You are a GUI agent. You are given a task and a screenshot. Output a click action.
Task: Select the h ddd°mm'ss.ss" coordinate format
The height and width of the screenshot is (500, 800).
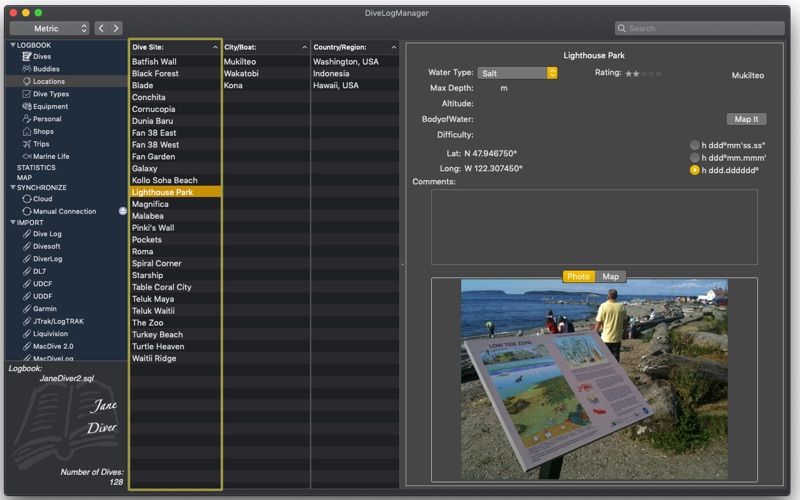point(695,145)
